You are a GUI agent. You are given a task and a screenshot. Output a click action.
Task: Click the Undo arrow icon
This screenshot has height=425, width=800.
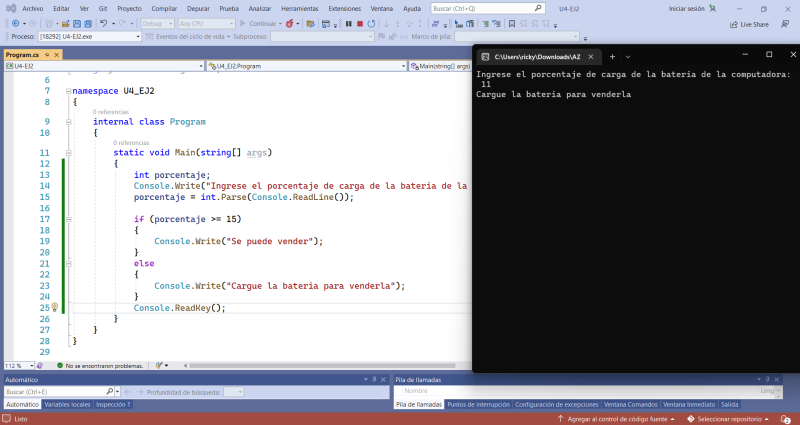click(x=102, y=23)
